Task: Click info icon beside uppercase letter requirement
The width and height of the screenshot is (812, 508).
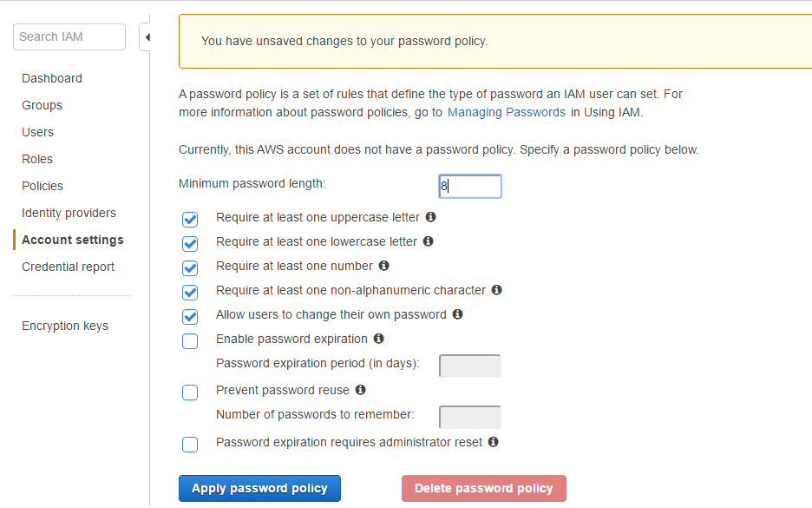Action: click(431, 217)
